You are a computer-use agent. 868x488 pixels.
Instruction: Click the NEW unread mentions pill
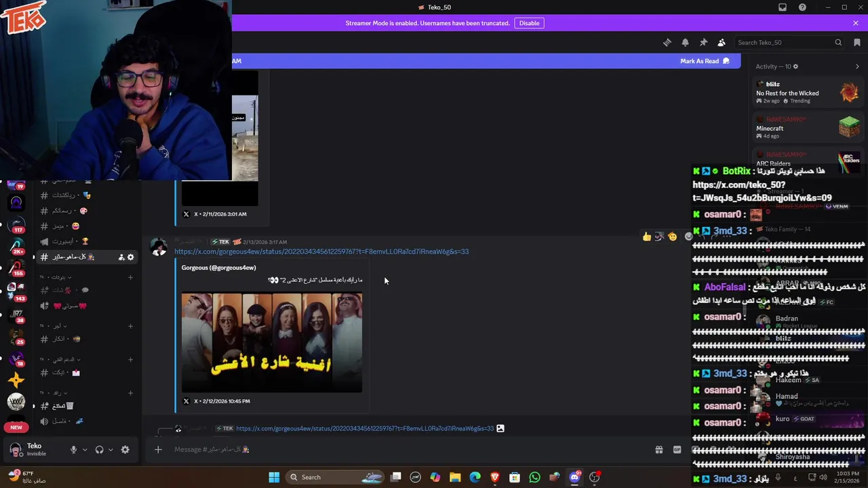point(16,428)
